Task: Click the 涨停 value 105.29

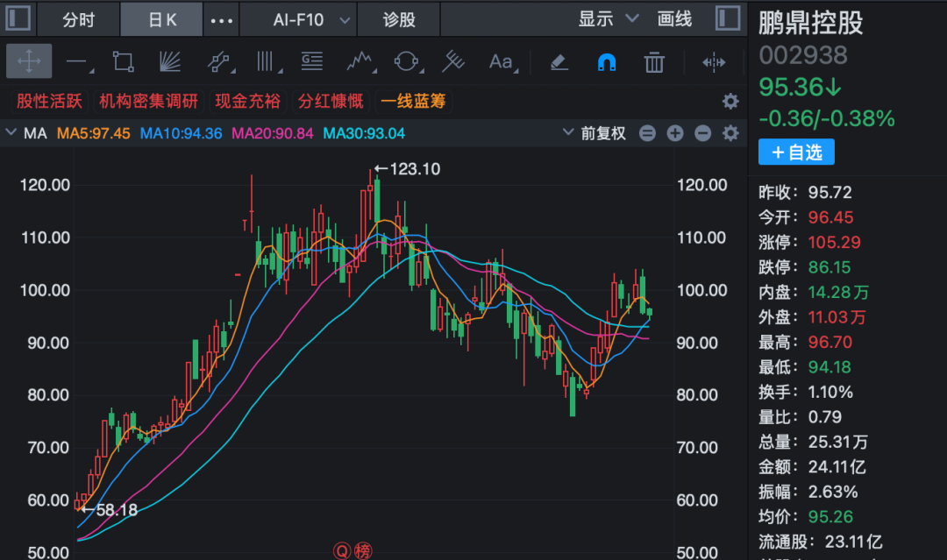Action: tap(834, 243)
